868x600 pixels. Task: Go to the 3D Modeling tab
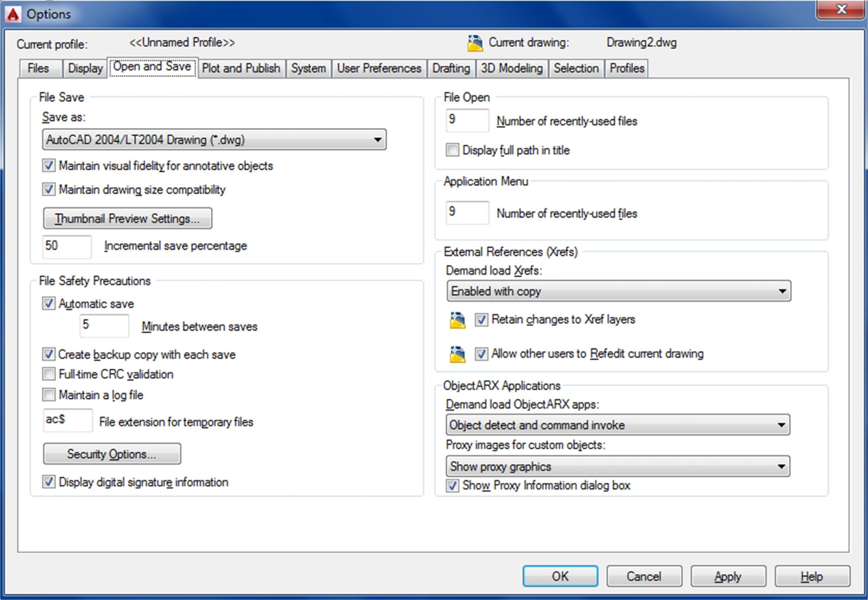point(512,68)
